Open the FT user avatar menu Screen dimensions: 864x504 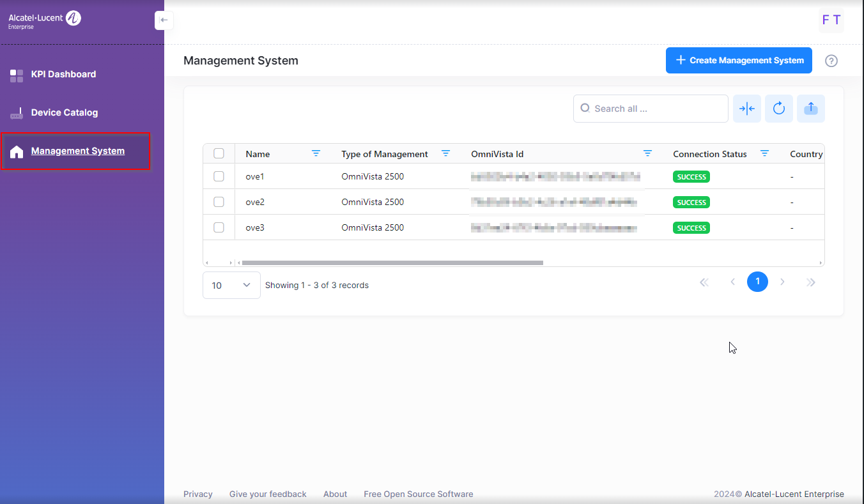tap(831, 20)
